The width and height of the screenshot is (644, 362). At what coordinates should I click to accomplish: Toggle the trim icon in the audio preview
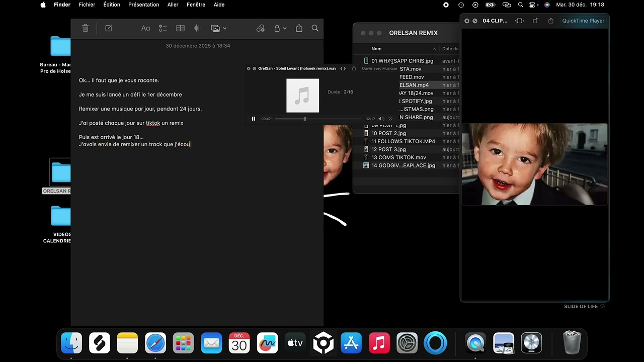tap(343, 68)
